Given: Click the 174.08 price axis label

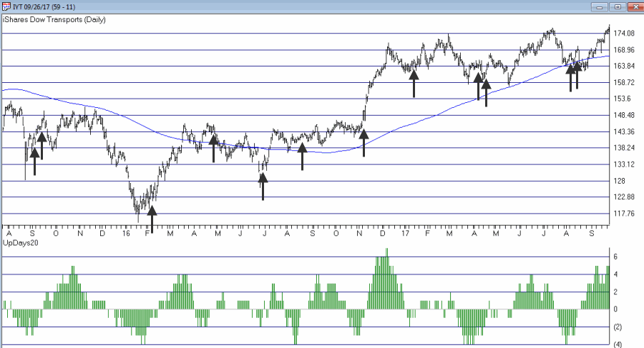Looking at the screenshot, I should [x=624, y=34].
